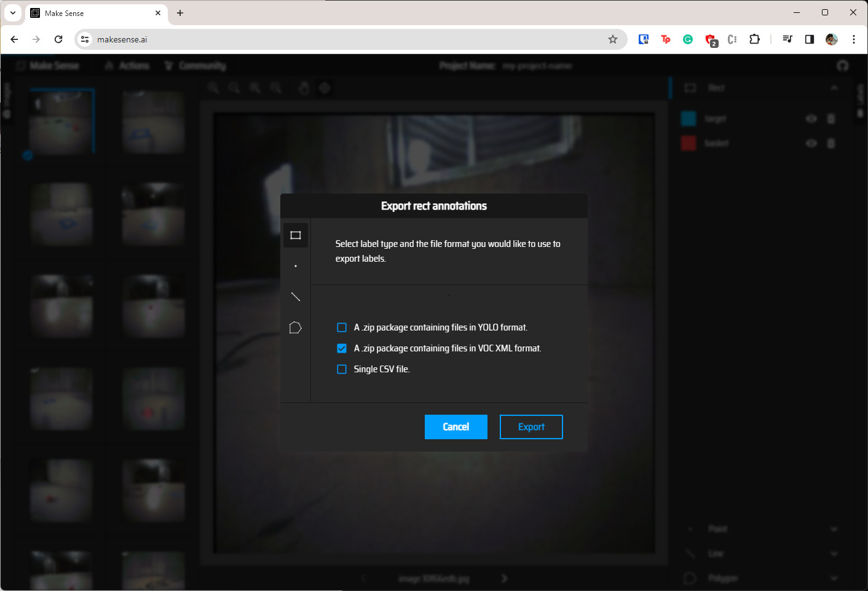This screenshot has width=868, height=591.
Task: Activate the hand drag tool
Action: pos(304,88)
